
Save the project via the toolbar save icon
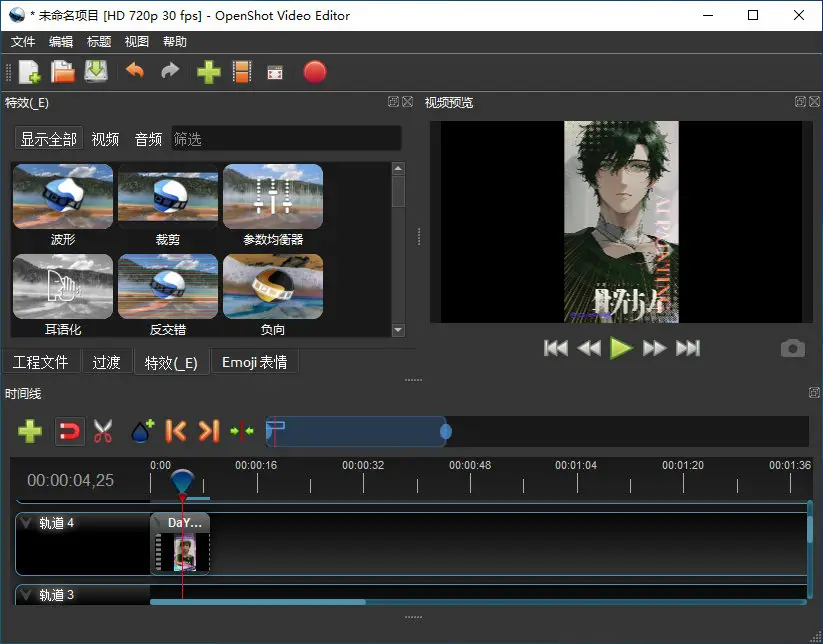point(95,71)
